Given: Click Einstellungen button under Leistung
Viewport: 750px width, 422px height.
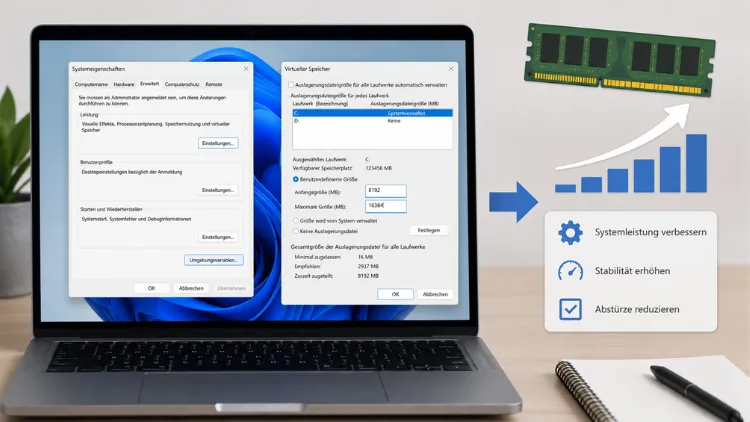Looking at the screenshot, I should [218, 143].
